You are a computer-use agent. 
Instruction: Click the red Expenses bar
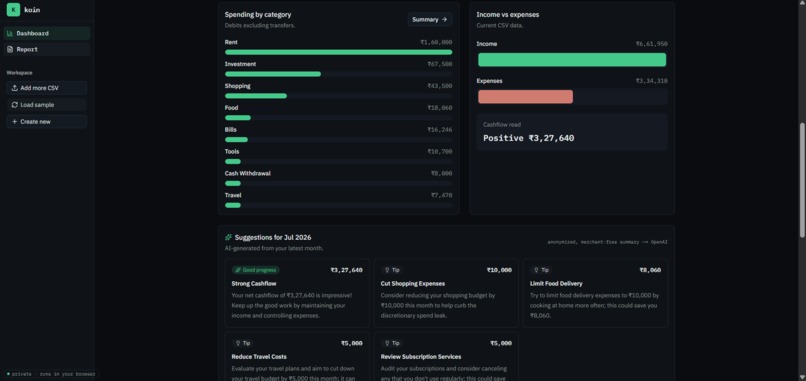pos(525,97)
